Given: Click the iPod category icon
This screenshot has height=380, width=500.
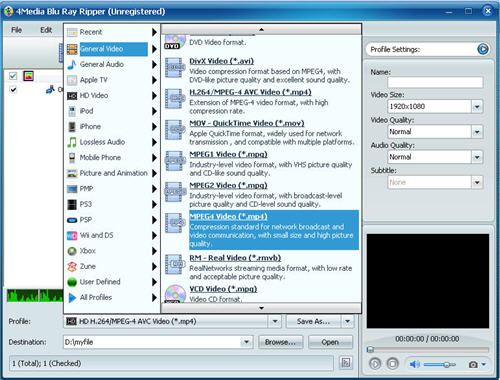Looking at the screenshot, I should point(72,111).
